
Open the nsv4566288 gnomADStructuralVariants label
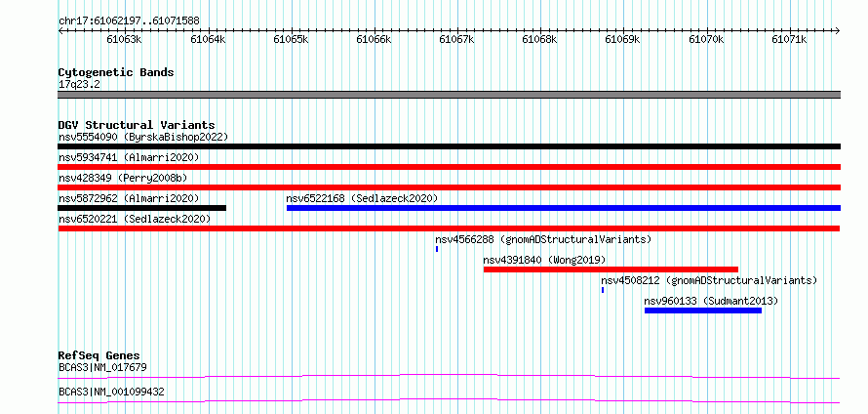coord(543,239)
